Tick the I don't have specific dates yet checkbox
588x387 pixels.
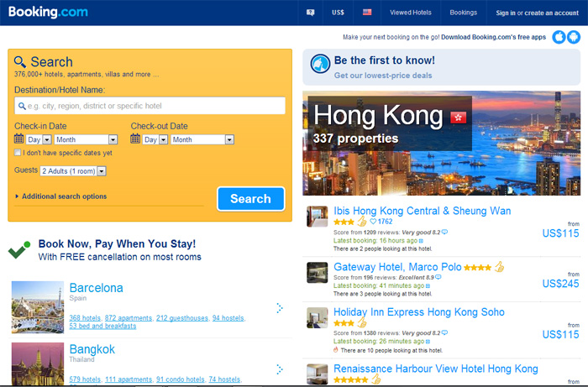(18, 153)
